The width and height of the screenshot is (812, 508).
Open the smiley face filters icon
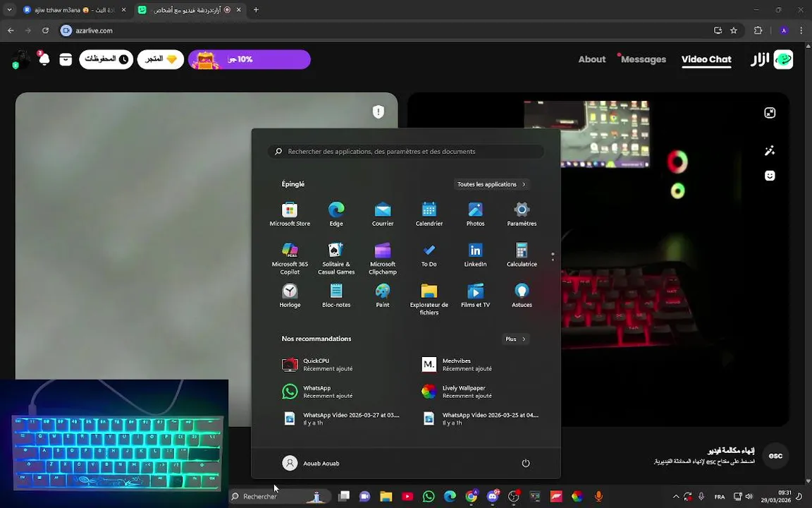pos(770,175)
